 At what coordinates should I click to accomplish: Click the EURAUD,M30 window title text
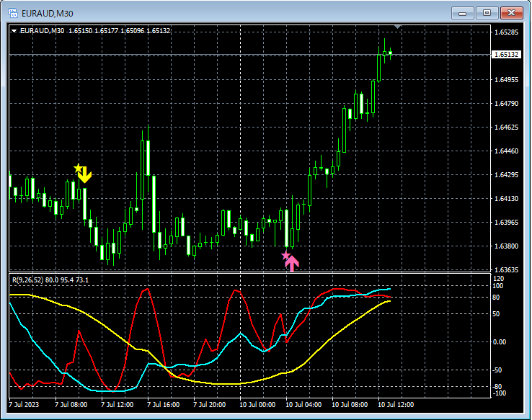[x=47, y=14]
